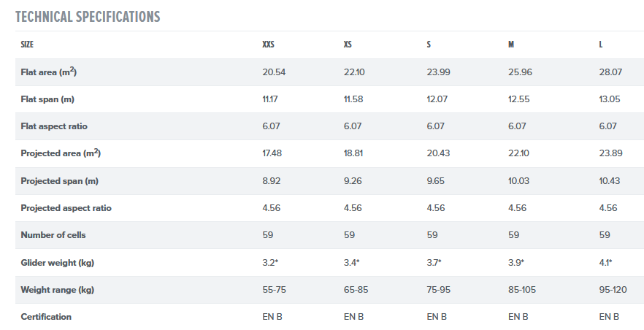Click the Certification row label
644x330 pixels.
46,317
